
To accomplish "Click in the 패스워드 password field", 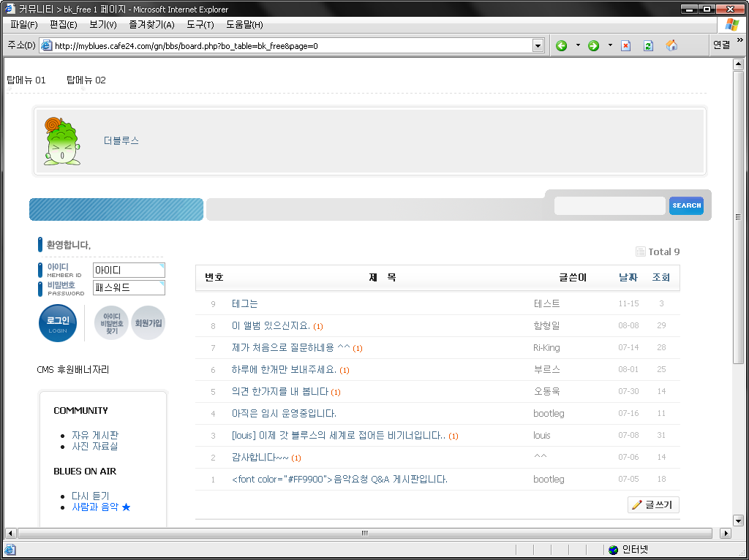I will 129,287.
